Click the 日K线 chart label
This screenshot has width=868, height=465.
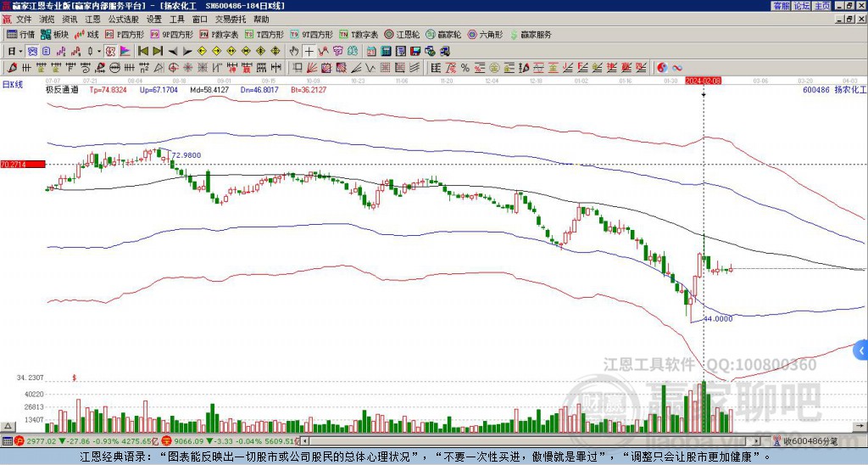pos(13,85)
